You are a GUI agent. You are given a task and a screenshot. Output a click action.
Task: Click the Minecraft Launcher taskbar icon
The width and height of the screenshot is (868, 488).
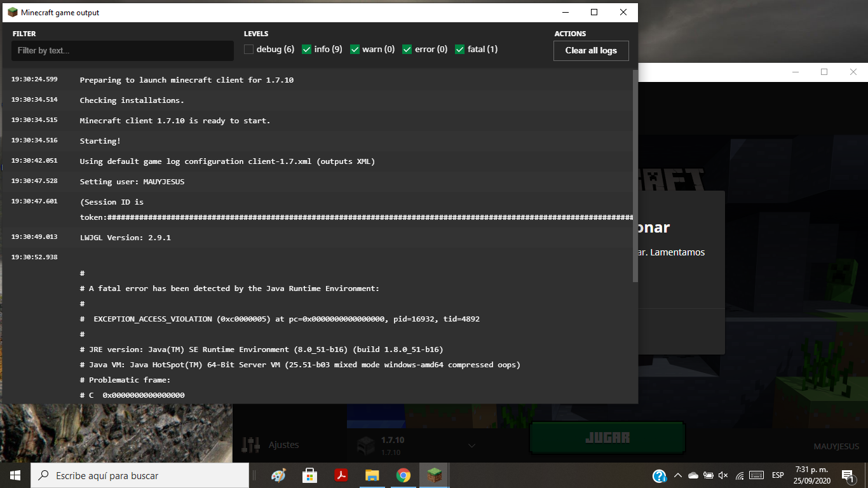pyautogui.click(x=435, y=475)
